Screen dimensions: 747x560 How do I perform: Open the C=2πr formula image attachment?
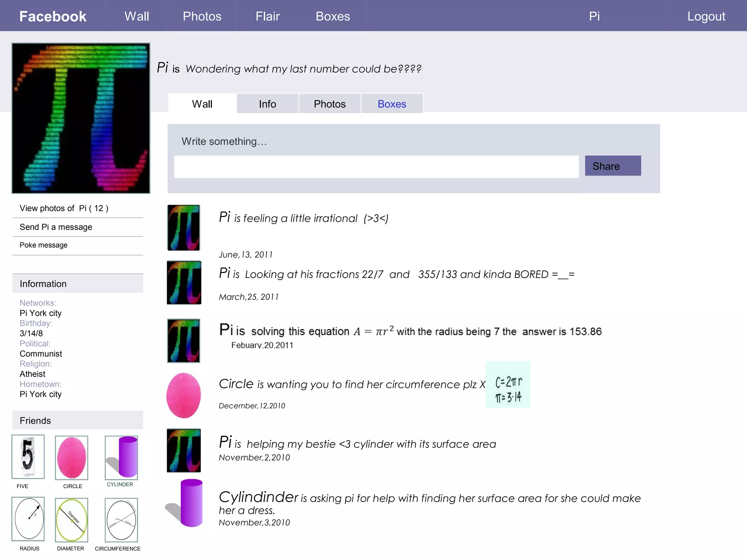coord(508,385)
